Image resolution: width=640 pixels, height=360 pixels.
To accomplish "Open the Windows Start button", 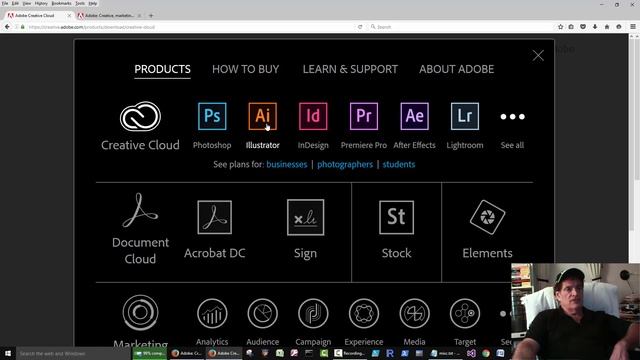I will 8,353.
